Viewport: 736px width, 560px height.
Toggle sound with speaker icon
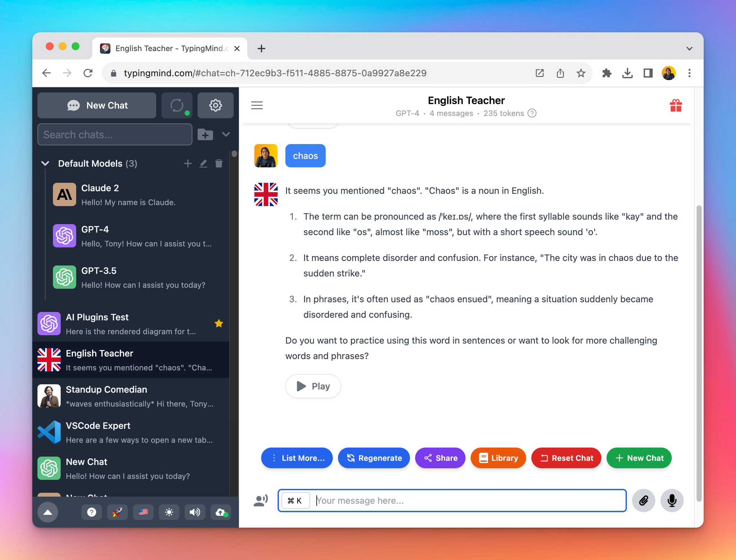(195, 512)
